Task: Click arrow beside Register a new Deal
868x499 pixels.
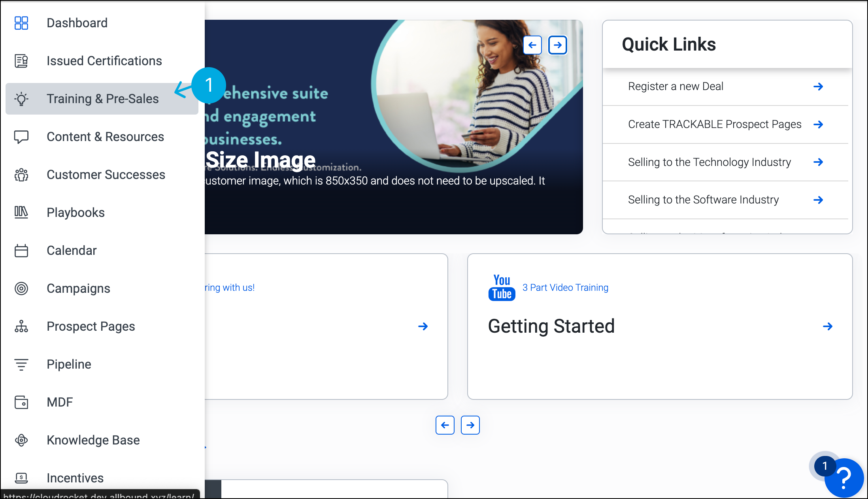Action: click(818, 87)
